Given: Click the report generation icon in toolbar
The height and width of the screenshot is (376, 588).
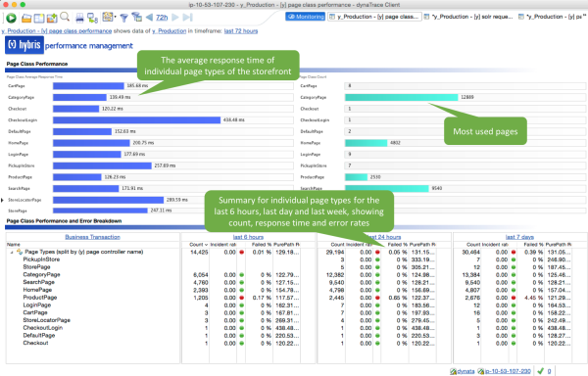Looking at the screenshot, I should pyautogui.click(x=107, y=17).
